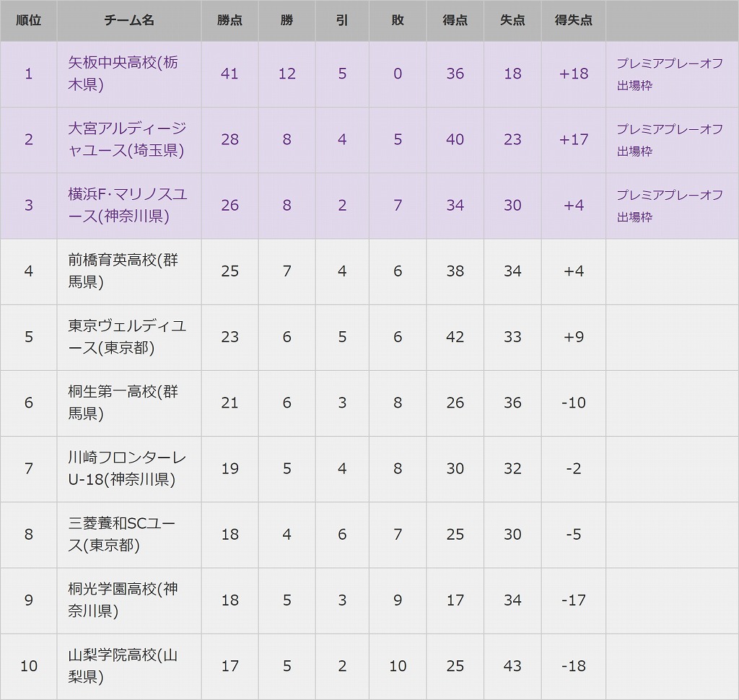Viewport: 739px width, 700px height.
Task: Click the team name 東京ヴェルディユース(東京都)
Action: pyautogui.click(x=127, y=336)
